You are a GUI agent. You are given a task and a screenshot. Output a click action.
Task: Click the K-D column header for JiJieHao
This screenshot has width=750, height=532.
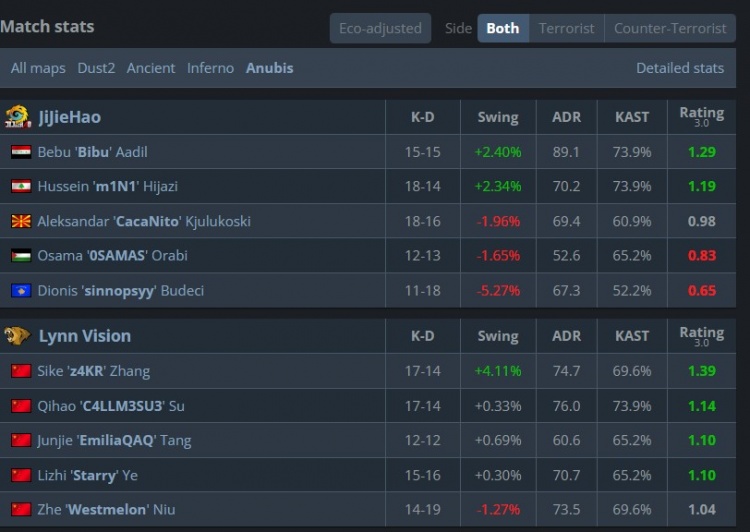coord(423,117)
